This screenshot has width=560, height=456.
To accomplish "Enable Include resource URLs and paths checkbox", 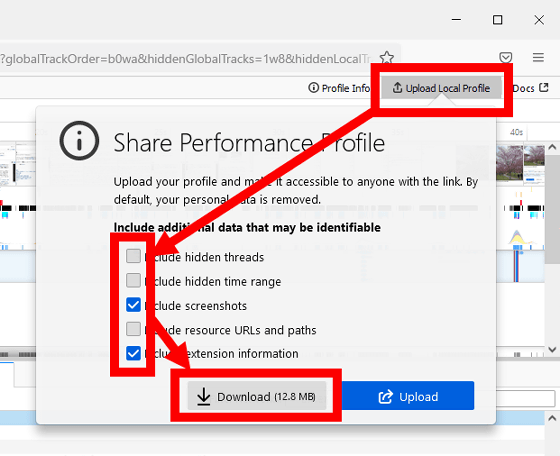I will [x=133, y=329].
